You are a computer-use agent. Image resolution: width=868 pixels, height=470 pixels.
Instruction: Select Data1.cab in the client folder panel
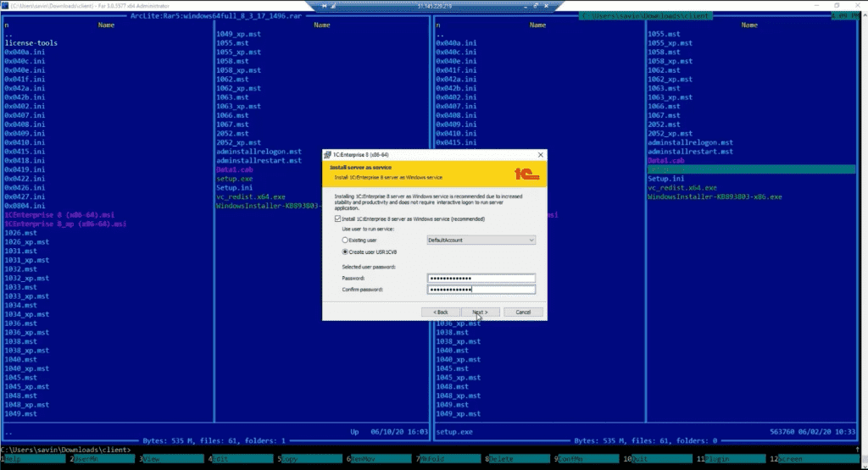[666, 160]
